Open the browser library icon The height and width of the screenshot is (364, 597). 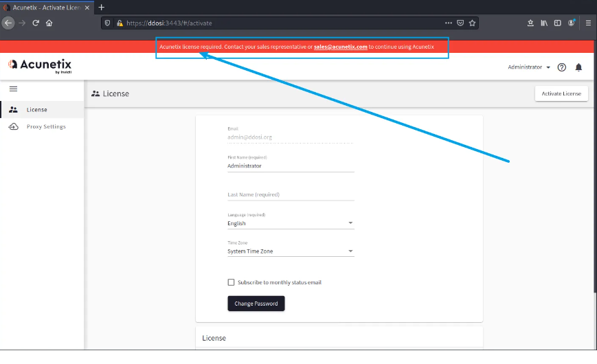tap(544, 23)
